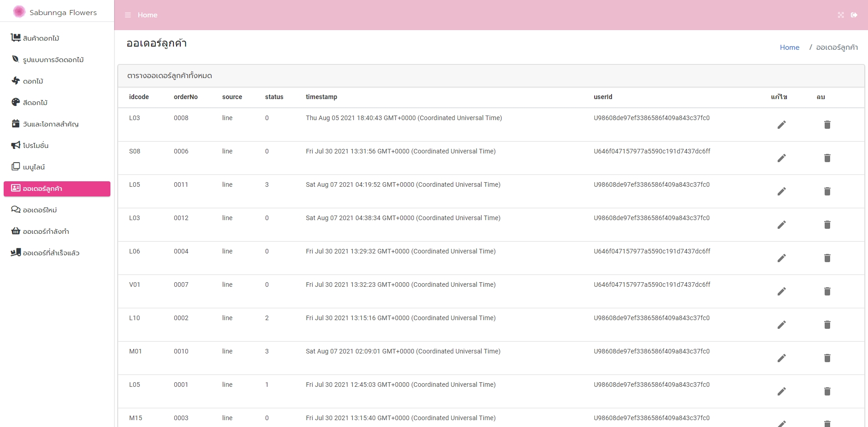Open เมนูไลน์ sidebar item
This screenshot has height=427, width=868.
(x=57, y=167)
